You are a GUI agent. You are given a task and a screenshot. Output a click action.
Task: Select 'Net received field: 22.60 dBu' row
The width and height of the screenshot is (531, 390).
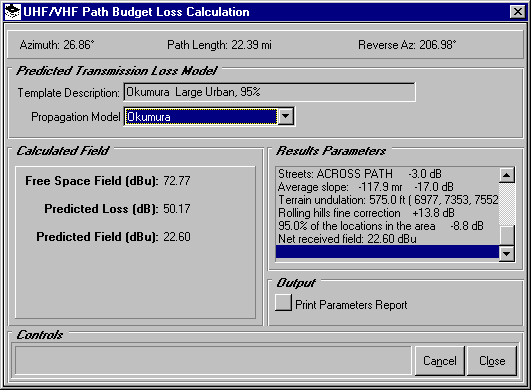click(x=387, y=239)
